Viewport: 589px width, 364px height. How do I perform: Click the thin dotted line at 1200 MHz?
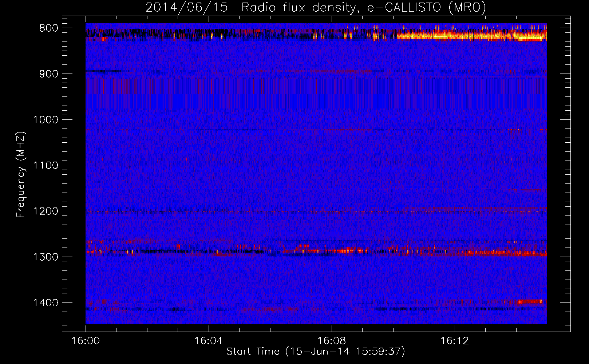coord(316,211)
